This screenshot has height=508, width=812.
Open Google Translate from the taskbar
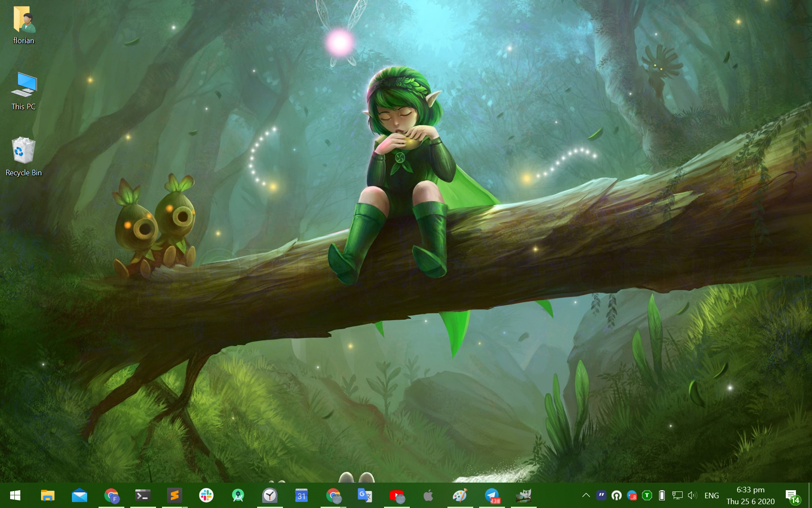pos(365,495)
